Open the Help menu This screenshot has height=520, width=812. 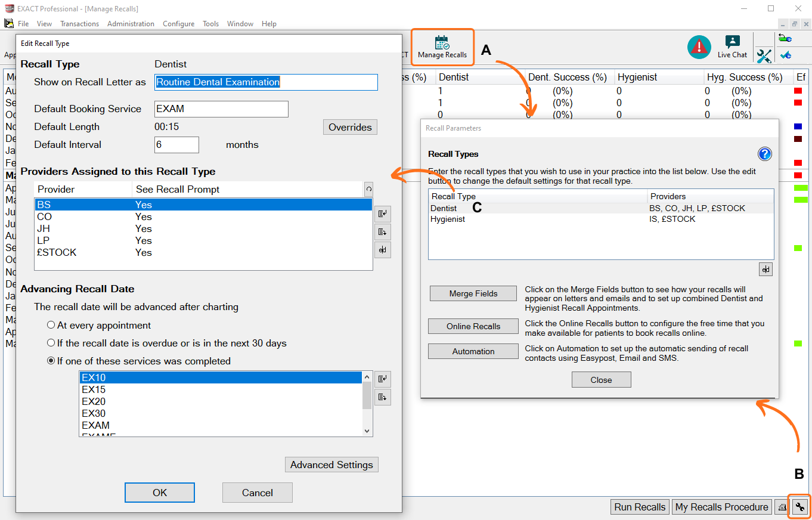269,24
